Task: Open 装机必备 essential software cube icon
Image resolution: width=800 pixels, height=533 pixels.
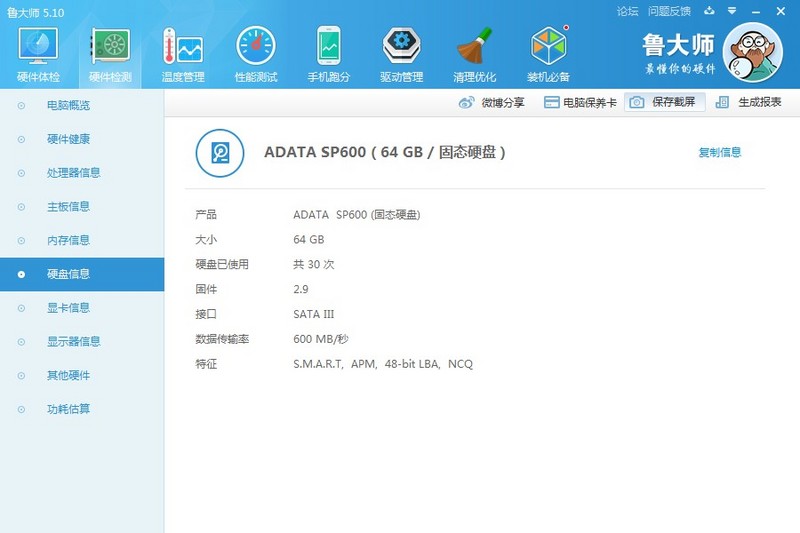Action: pyautogui.click(x=548, y=54)
